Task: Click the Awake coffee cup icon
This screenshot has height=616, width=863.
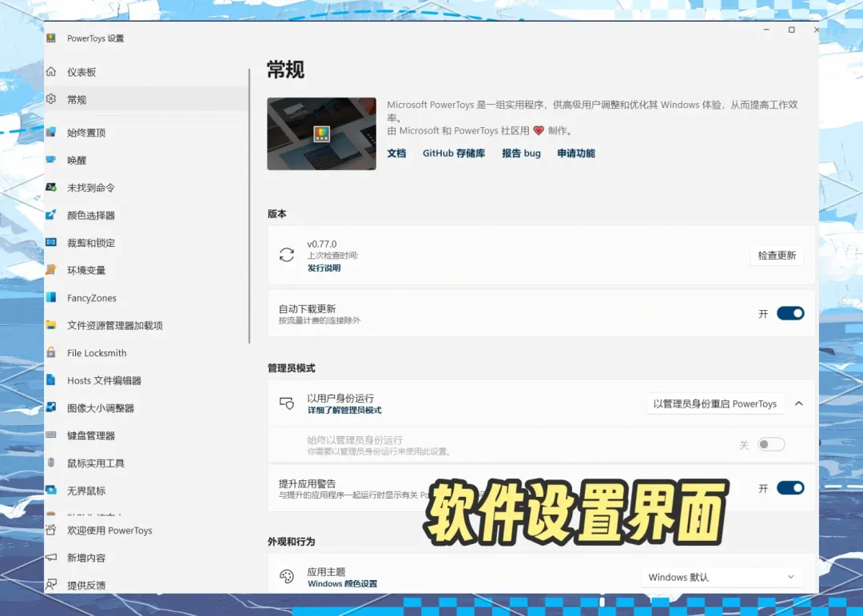Action: point(51,160)
